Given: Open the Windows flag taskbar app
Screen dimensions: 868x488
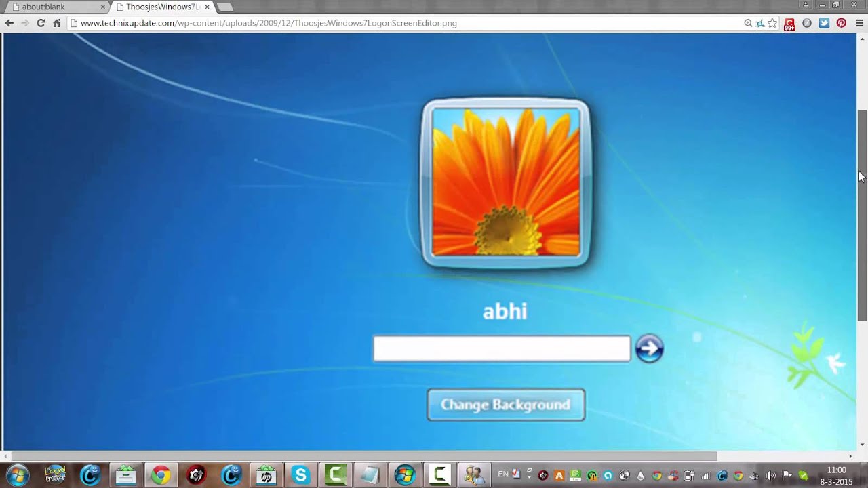Looking at the screenshot, I should click(405, 475).
